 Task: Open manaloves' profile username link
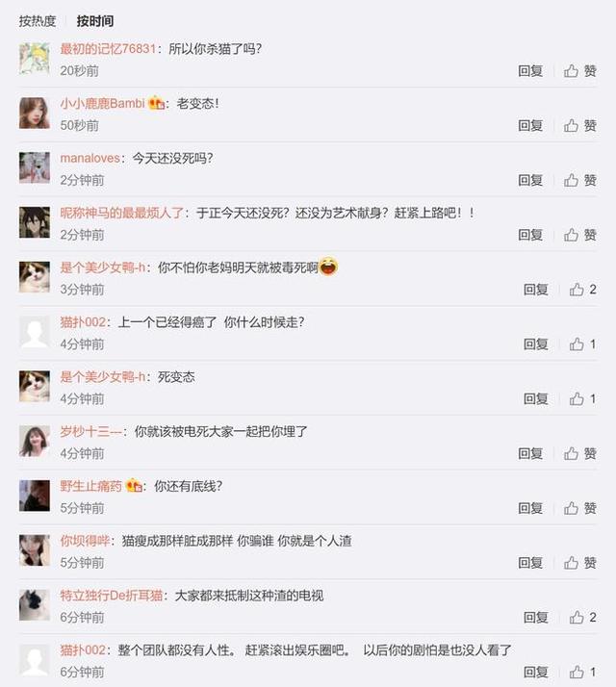(90, 158)
